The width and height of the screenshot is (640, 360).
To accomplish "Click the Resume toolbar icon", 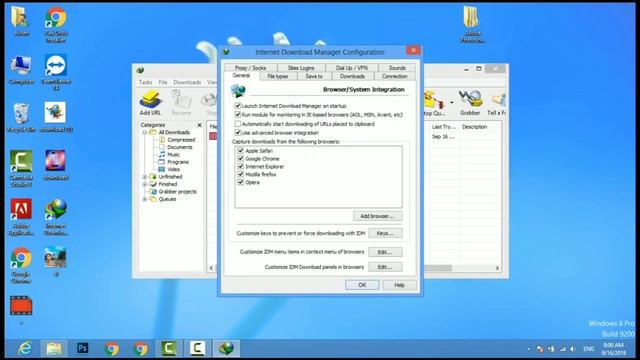I will [181, 103].
